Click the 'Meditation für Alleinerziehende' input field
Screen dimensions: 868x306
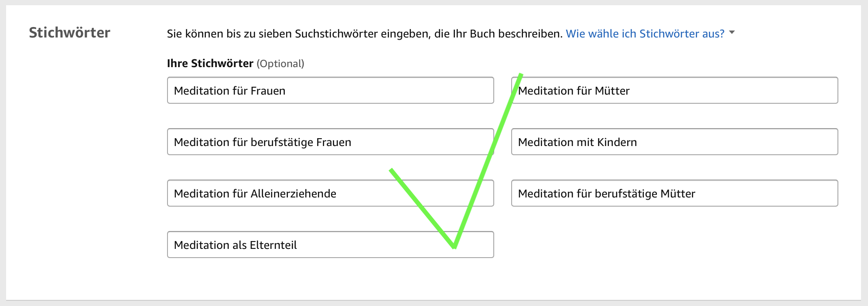pyautogui.click(x=330, y=193)
